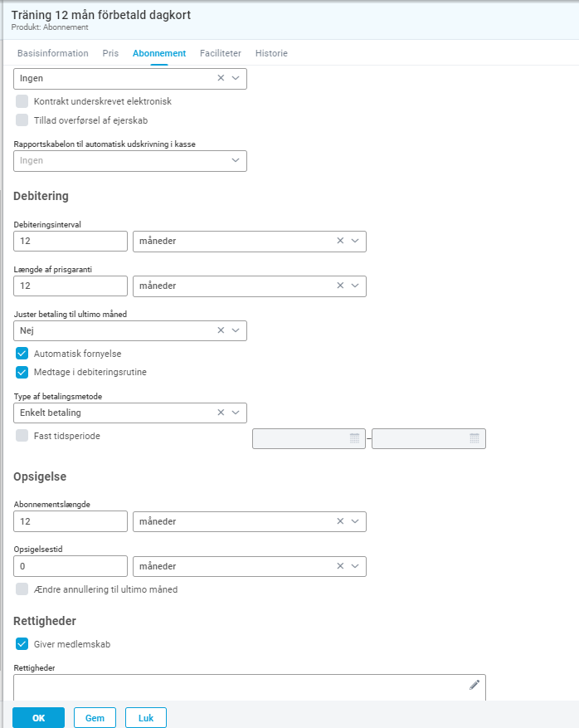Click the Abonnementslængde number input field
Viewport: 579px width, 728px height.
click(71, 521)
